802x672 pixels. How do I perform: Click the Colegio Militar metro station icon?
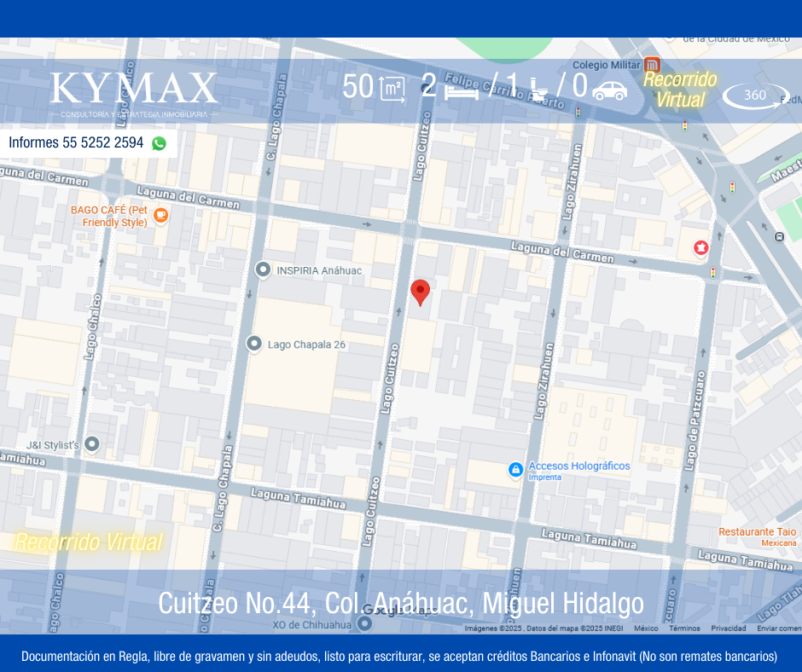click(652, 65)
